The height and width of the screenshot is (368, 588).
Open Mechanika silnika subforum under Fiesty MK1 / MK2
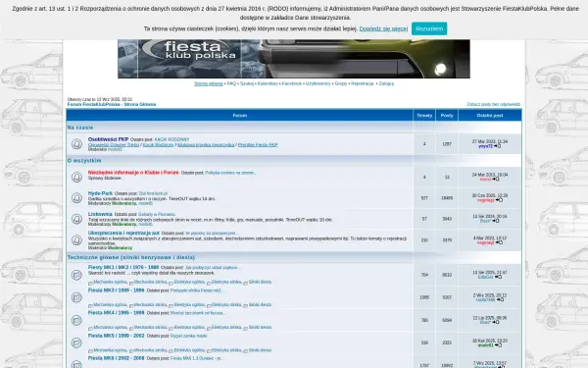(x=150, y=282)
